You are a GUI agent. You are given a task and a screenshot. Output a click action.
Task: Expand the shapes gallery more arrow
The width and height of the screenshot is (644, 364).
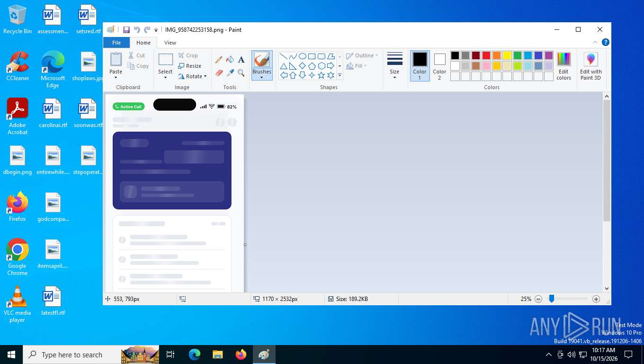(x=340, y=75)
